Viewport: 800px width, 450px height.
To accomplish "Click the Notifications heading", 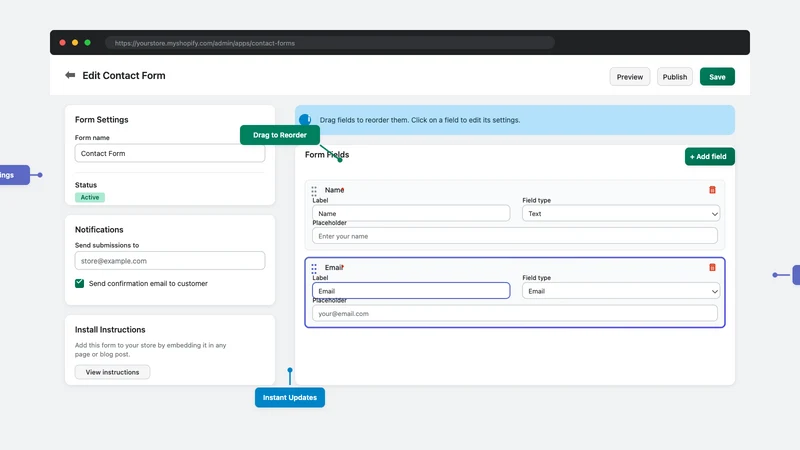I will [x=99, y=230].
